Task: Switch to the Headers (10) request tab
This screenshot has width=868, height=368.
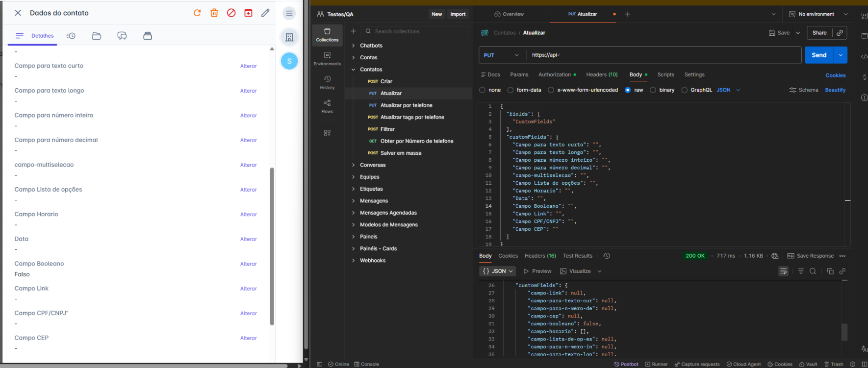Action: click(x=602, y=75)
